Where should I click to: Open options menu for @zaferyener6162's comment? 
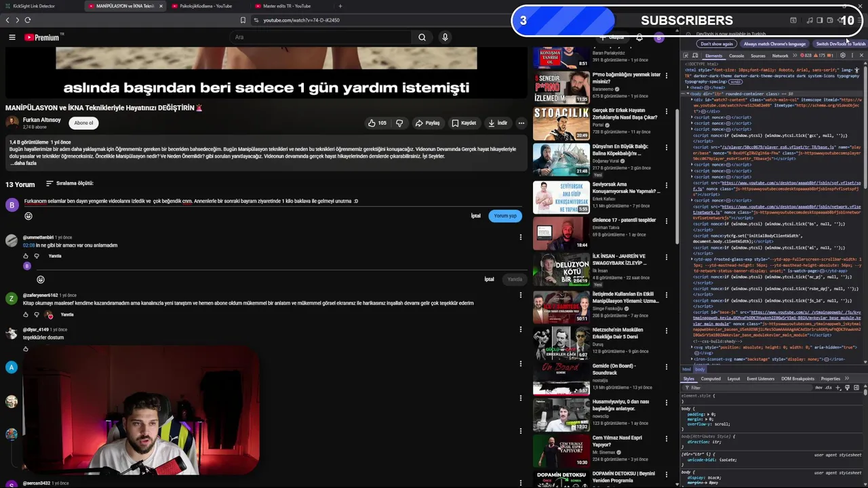[520, 296]
